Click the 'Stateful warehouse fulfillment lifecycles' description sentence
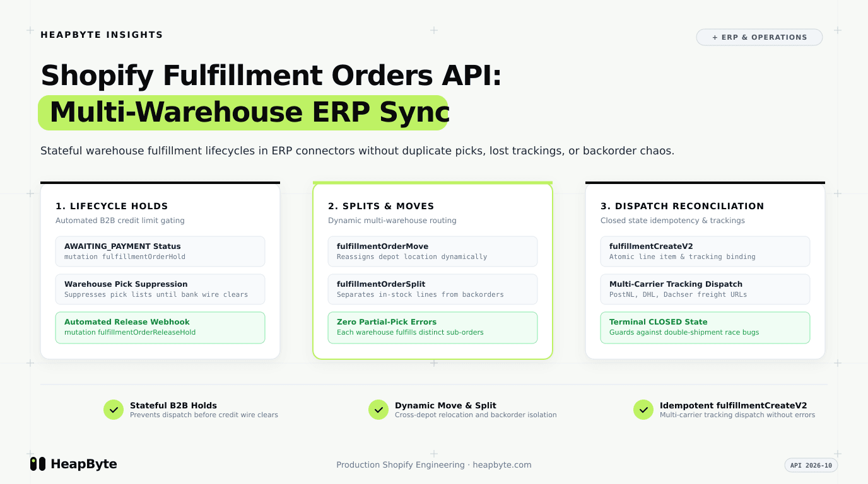The height and width of the screenshot is (484, 868). (x=358, y=151)
